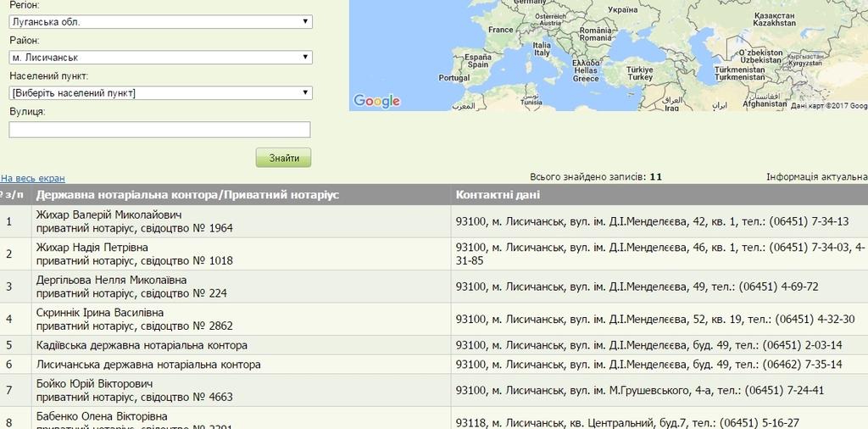Image resolution: width=868 pixels, height=429 pixels.
Task: Expand the Район dropdown with м. Лисичанськ
Action: (x=160, y=58)
